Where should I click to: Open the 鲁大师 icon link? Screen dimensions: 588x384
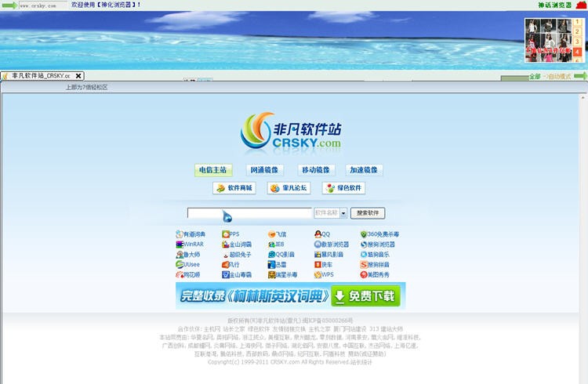click(188, 255)
